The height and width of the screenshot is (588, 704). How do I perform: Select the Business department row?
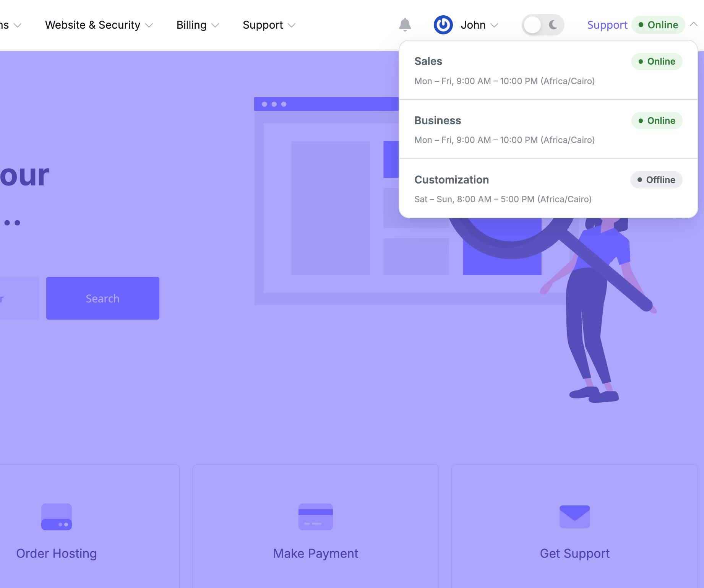pyautogui.click(x=548, y=129)
